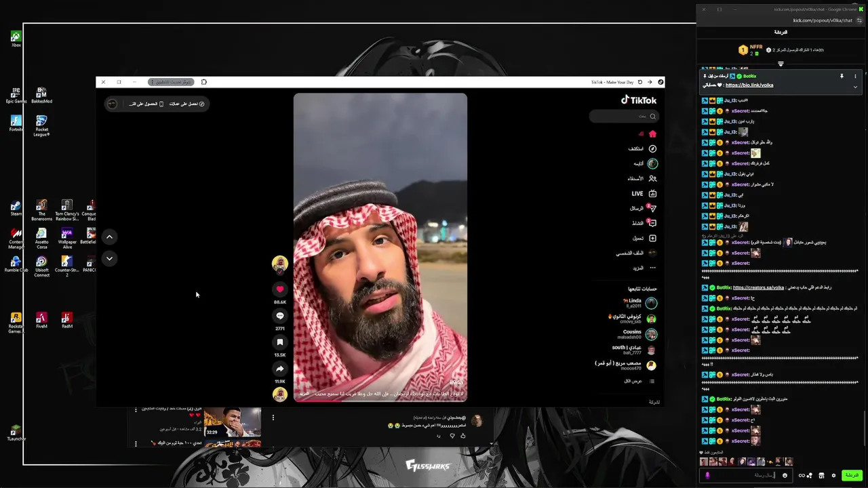Open the TikTok Upload plus icon
Image resolution: width=868 pixels, height=488 pixels.
coord(652,238)
